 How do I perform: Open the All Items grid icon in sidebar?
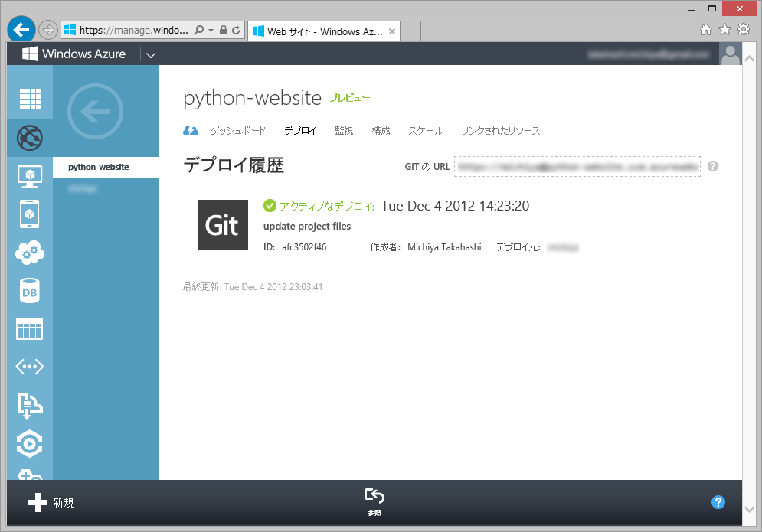click(x=30, y=99)
